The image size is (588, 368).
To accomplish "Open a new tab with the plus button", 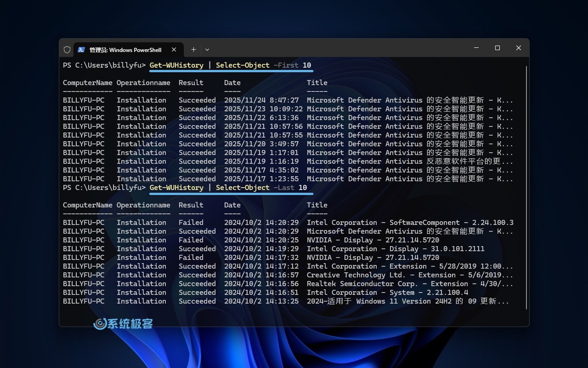I will click(193, 50).
